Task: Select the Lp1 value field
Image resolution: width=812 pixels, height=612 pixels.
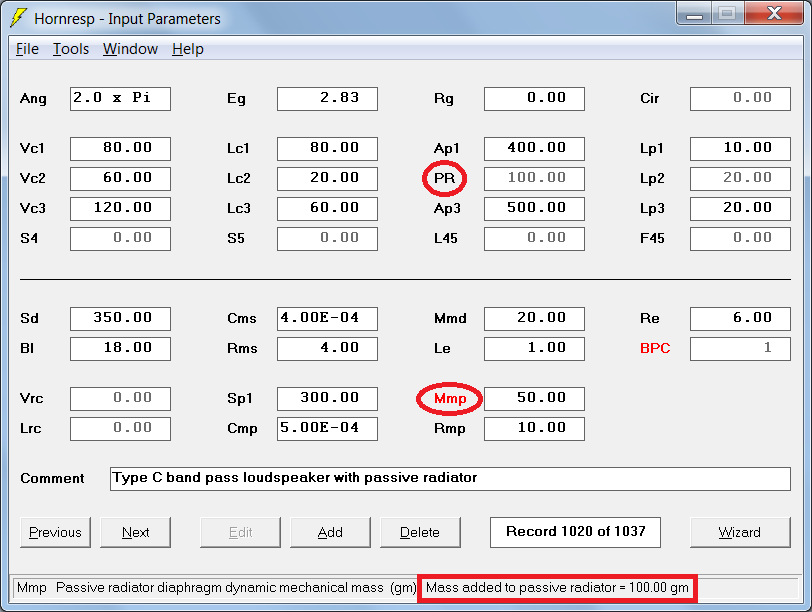Action: (741, 149)
